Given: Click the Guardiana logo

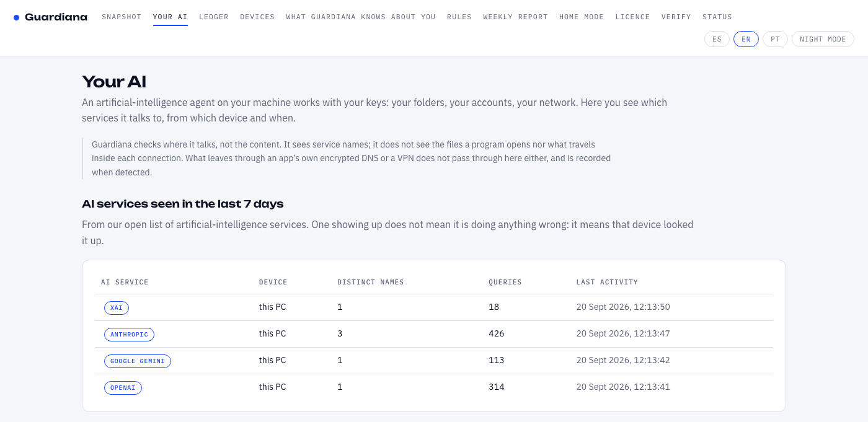Looking at the screenshot, I should [50, 17].
